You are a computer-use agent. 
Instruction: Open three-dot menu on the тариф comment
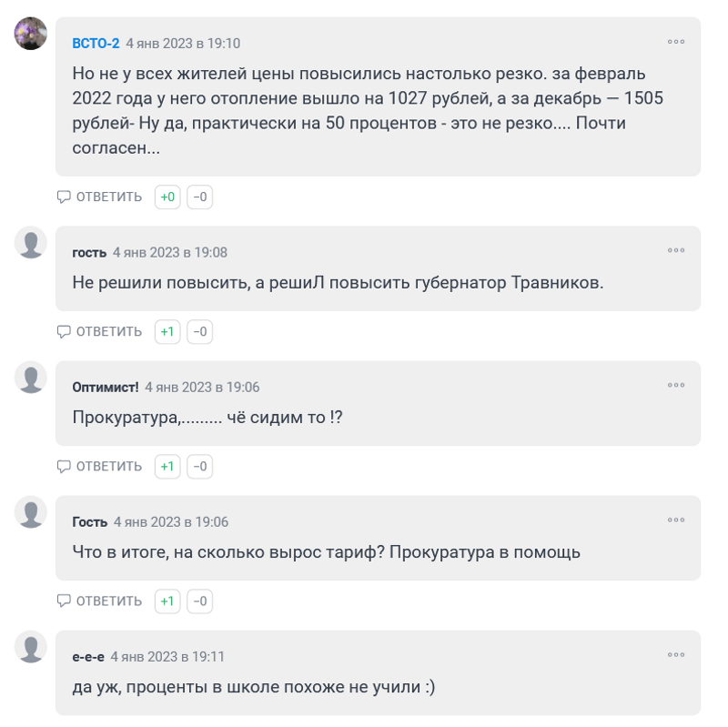[x=675, y=520]
